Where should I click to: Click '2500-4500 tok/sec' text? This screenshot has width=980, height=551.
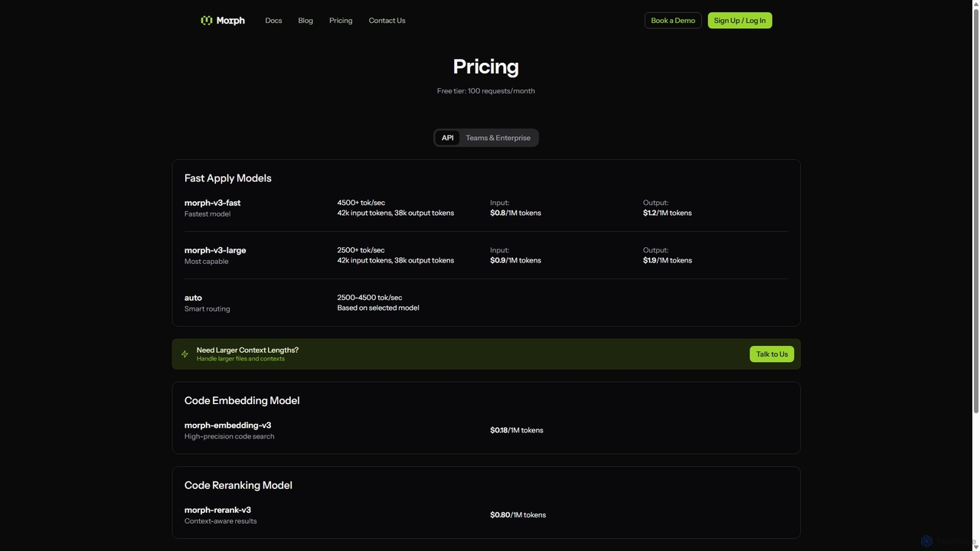click(x=369, y=298)
